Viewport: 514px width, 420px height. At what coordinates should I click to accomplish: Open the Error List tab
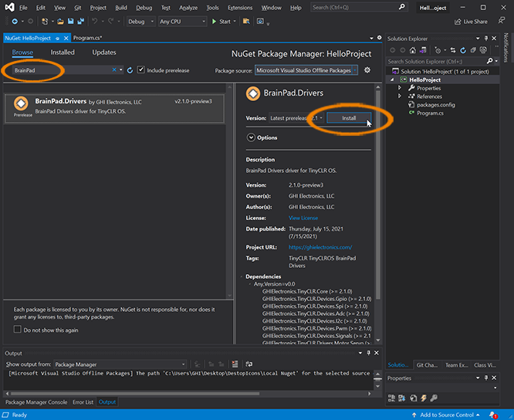pyautogui.click(x=83, y=402)
